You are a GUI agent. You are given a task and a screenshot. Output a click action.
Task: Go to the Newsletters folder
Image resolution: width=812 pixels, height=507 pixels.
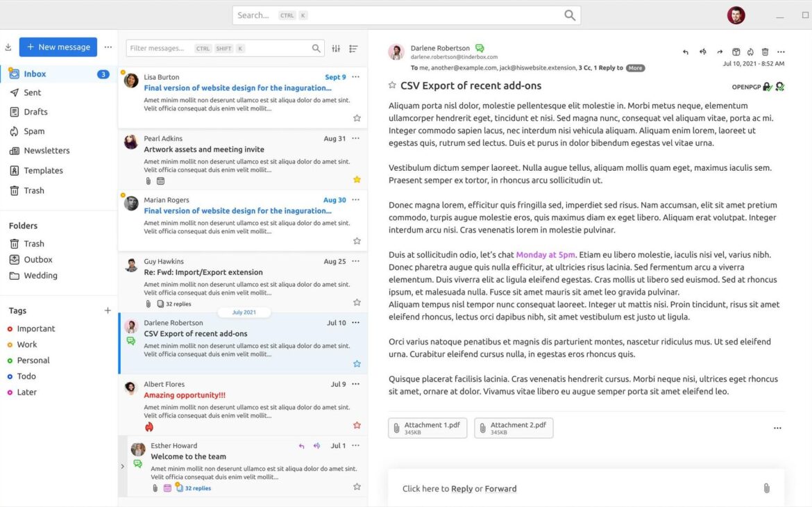point(46,151)
